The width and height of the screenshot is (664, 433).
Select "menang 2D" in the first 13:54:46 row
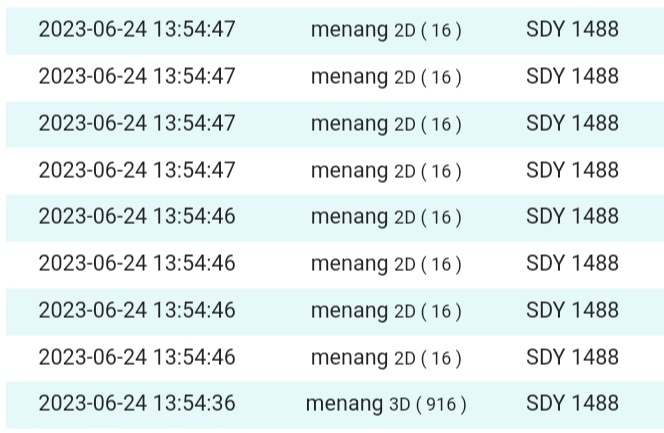coord(386,216)
